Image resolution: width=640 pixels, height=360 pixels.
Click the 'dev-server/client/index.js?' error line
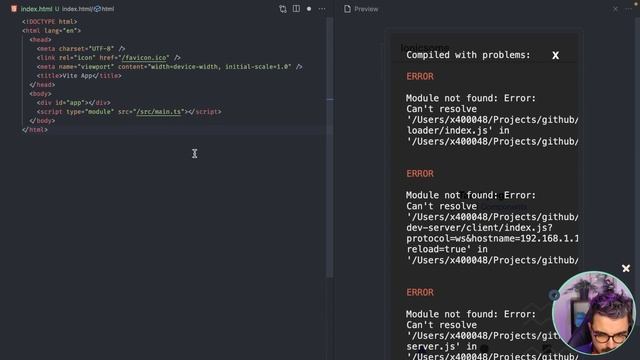[x=479, y=228]
